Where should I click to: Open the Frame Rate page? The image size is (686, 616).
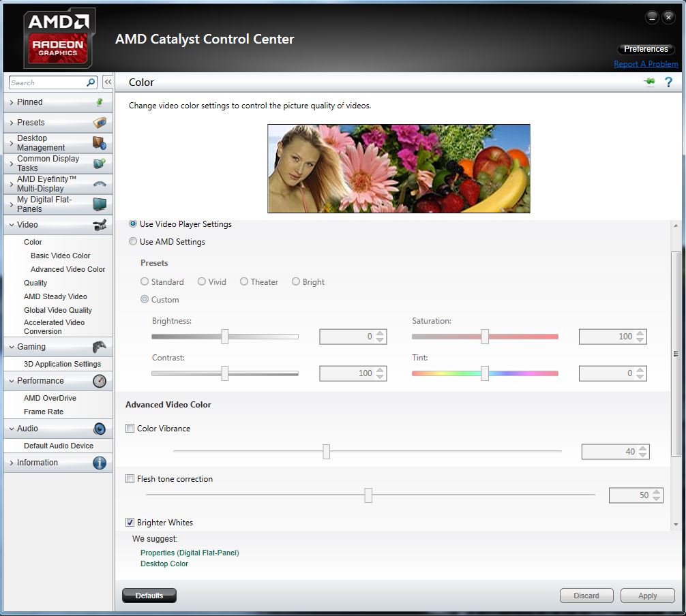[x=44, y=412]
